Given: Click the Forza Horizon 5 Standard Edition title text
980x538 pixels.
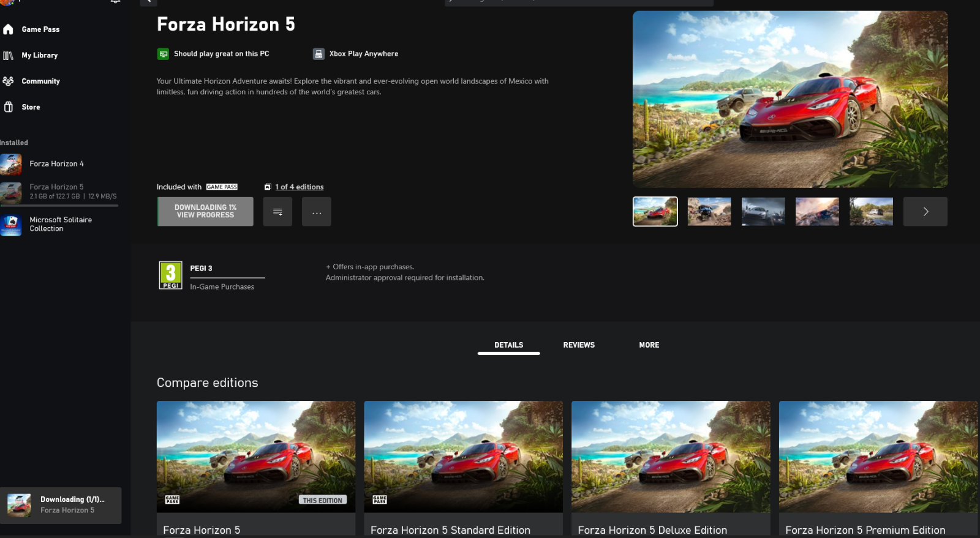Looking at the screenshot, I should (450, 530).
